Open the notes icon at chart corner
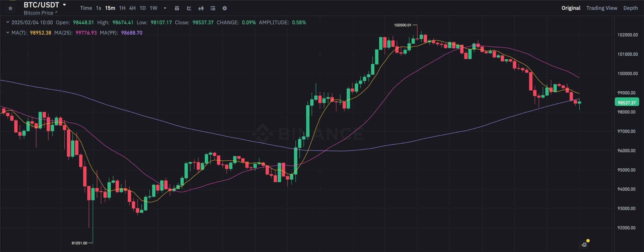 tap(584, 244)
